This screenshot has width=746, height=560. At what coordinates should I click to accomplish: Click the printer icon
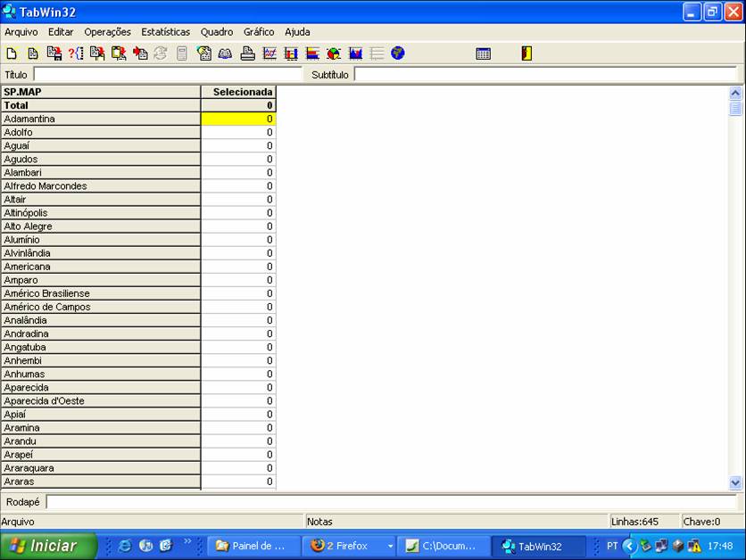(x=247, y=54)
